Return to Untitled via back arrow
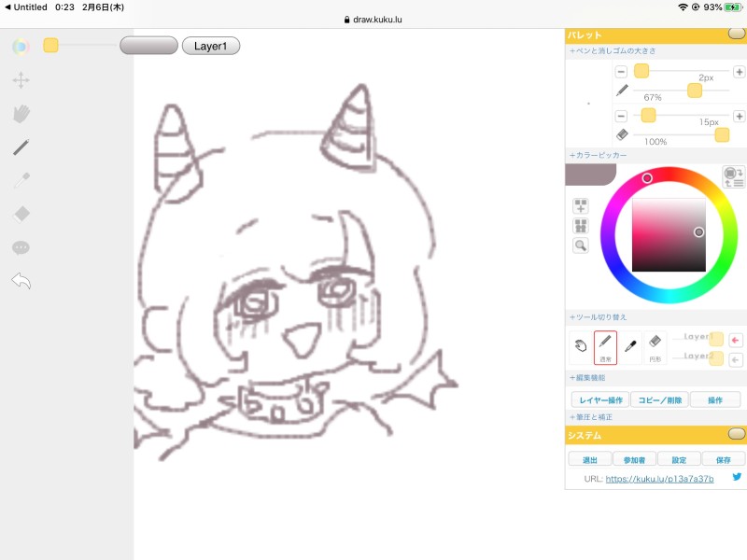Screen dimensions: 747x560 (x=26, y=7)
